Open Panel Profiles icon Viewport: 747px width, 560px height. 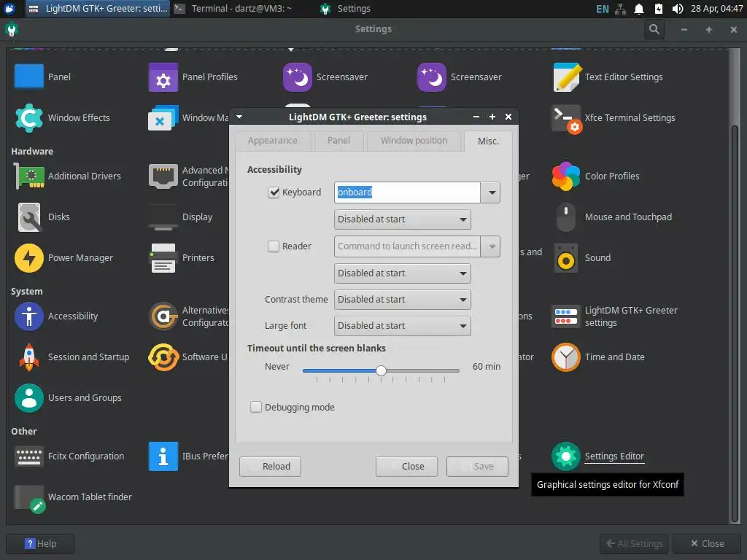click(163, 77)
